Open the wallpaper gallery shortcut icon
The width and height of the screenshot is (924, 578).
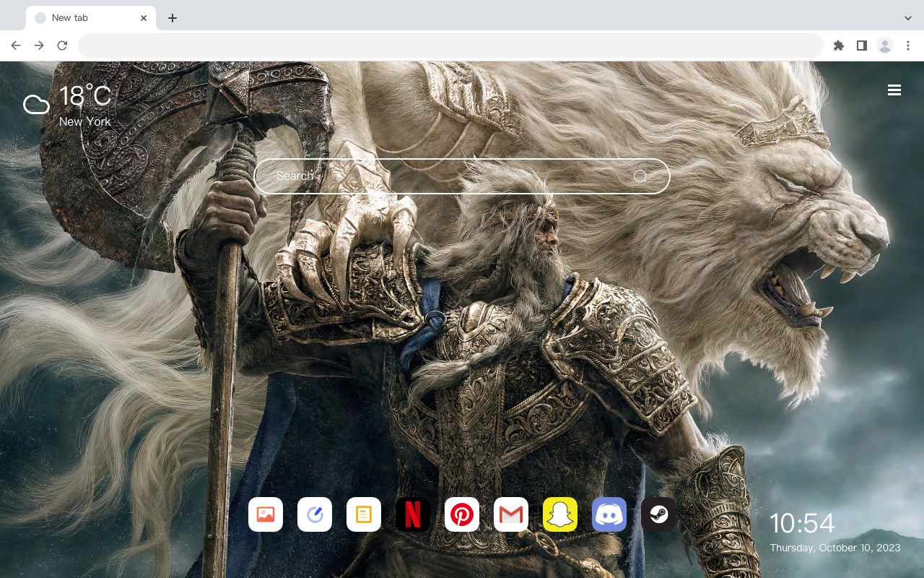click(x=266, y=514)
